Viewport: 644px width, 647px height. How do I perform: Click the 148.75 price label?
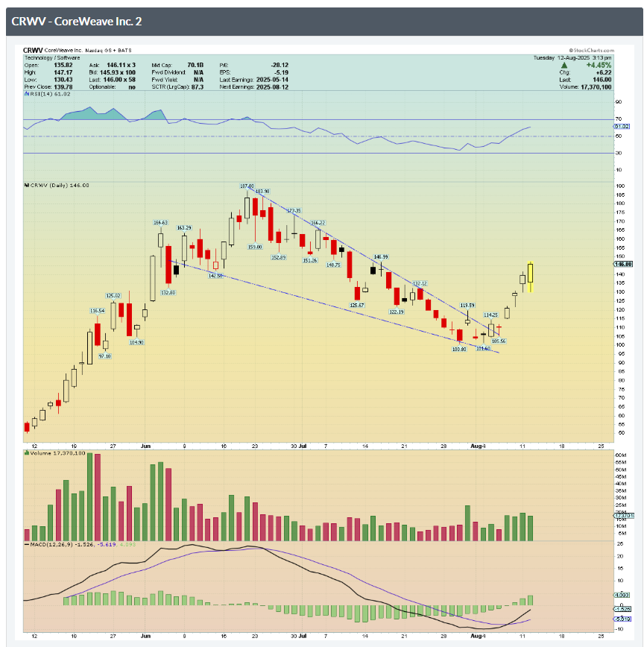pyautogui.click(x=333, y=265)
